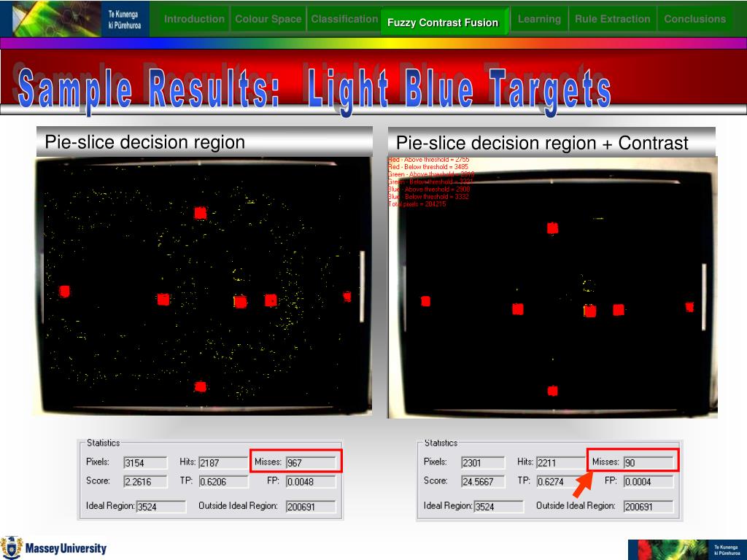Go to the Classification tab
This screenshot has width=747, height=560.
tap(344, 19)
